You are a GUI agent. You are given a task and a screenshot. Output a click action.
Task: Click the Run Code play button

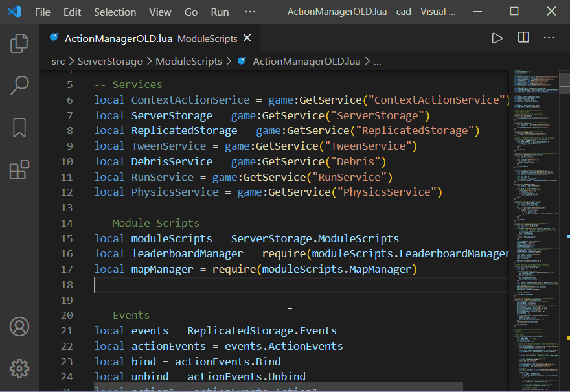tap(497, 38)
